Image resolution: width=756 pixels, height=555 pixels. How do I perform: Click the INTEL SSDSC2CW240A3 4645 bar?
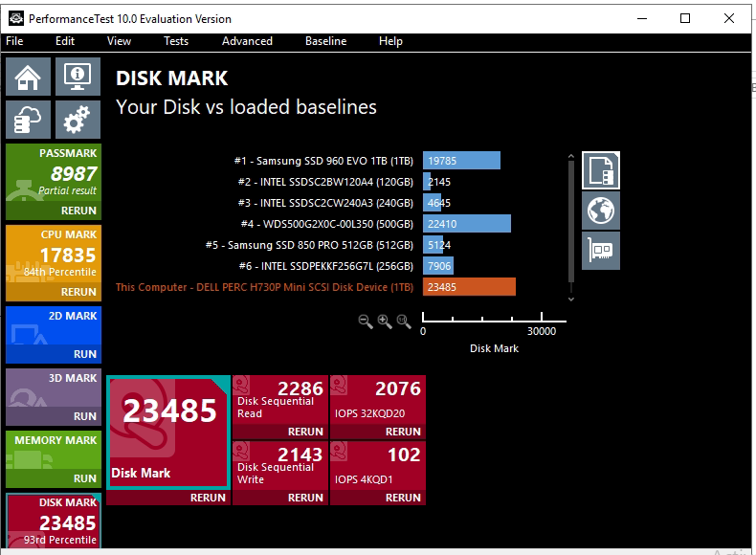click(432, 203)
